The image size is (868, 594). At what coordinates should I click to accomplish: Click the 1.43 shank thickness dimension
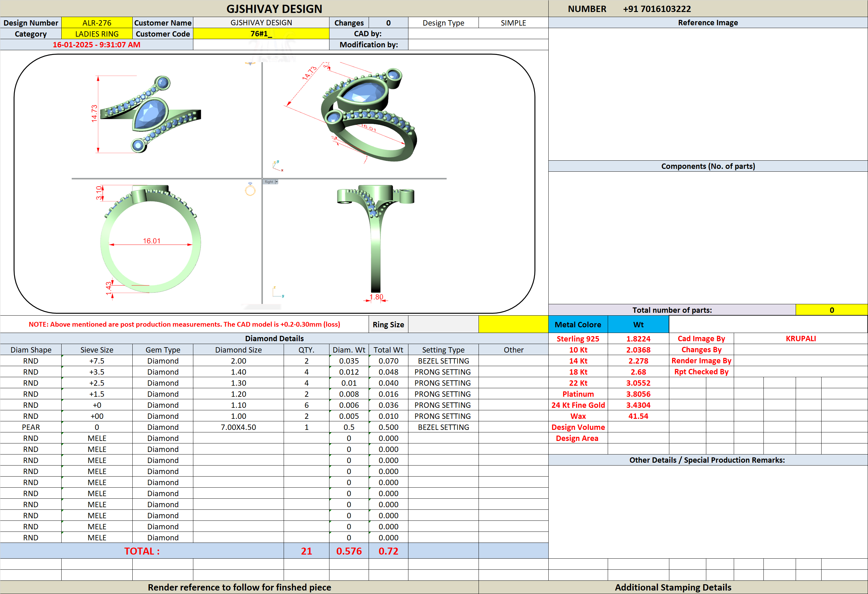[109, 288]
